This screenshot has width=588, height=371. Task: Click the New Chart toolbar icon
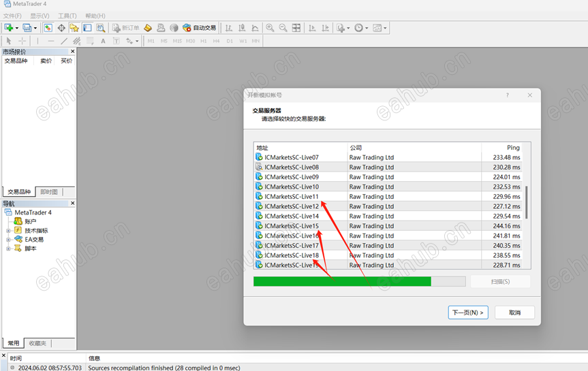click(x=8, y=28)
